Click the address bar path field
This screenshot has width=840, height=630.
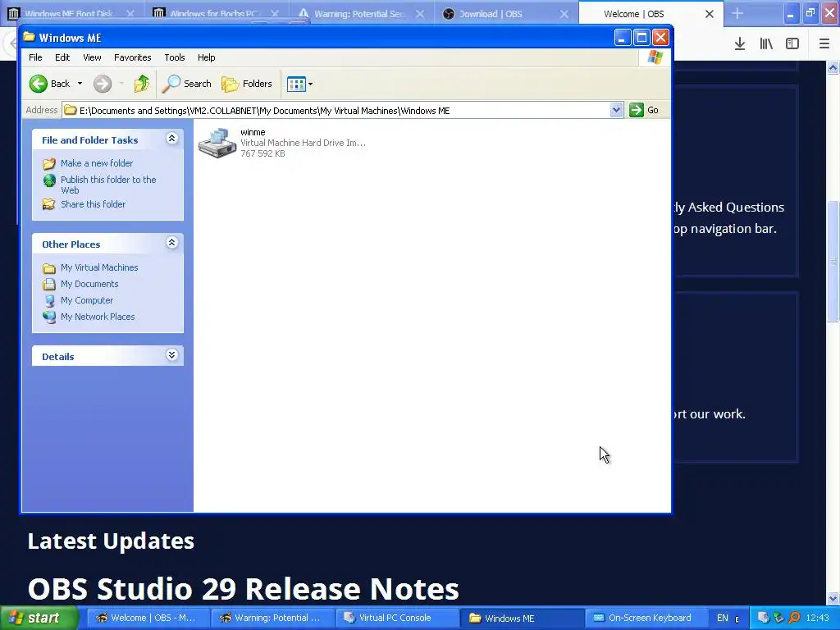click(336, 111)
